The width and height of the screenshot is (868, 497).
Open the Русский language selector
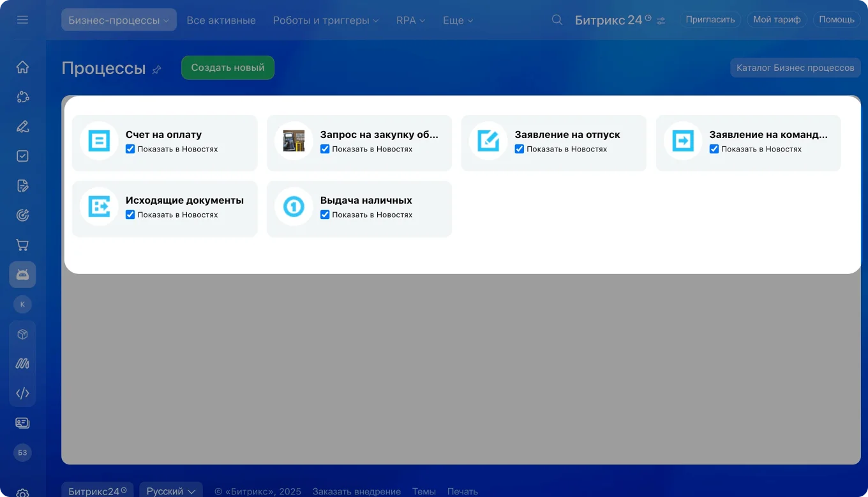coord(170,491)
